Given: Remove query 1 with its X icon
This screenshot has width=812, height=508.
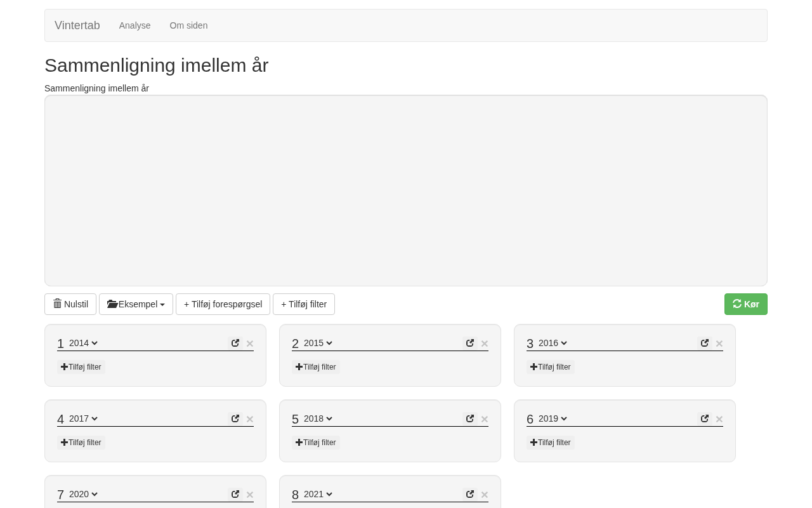Looking at the screenshot, I should click(250, 344).
